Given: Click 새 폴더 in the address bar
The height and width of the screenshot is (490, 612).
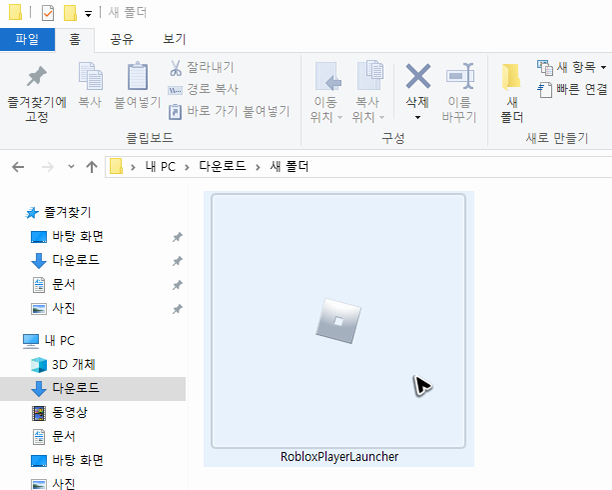Looking at the screenshot, I should coord(289,167).
